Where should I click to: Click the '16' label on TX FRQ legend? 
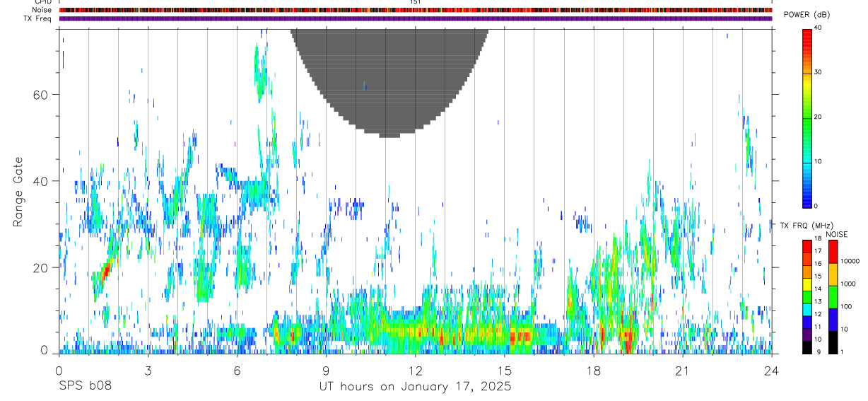[x=819, y=263]
